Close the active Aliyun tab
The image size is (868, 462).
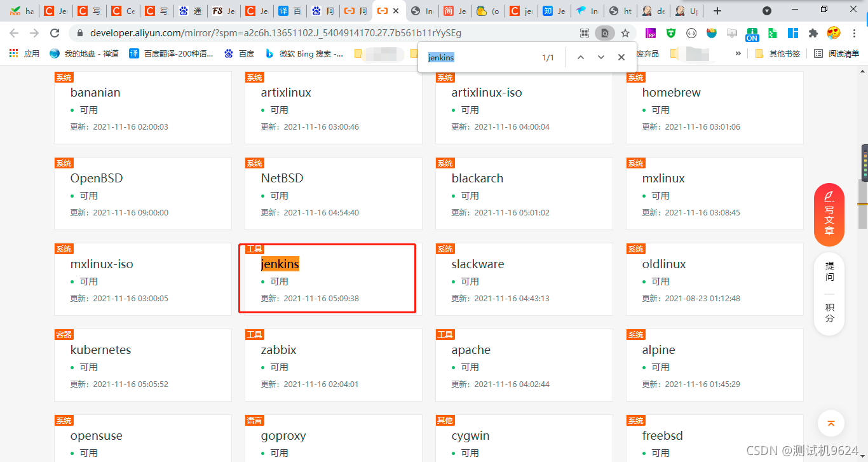click(396, 11)
